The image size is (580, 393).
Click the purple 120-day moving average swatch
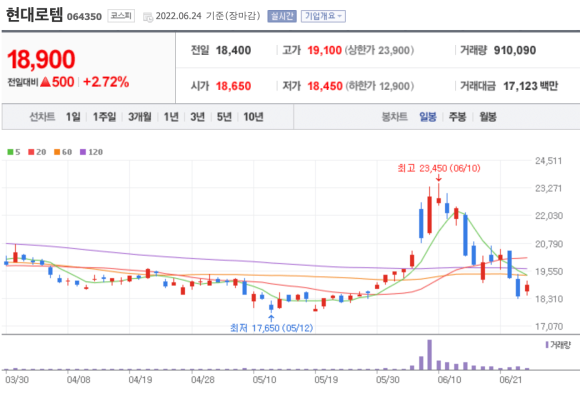click(83, 152)
